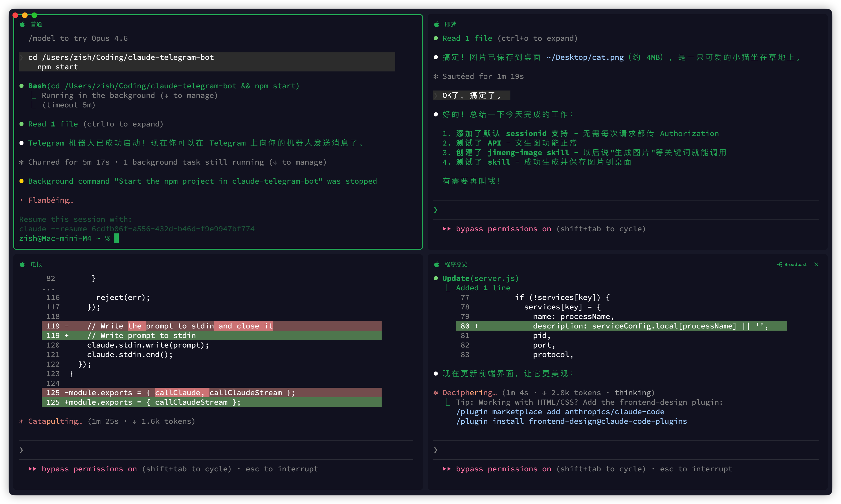Expand the Read 1 file entry in 普通
This screenshot has height=504, width=841.
pos(53,124)
